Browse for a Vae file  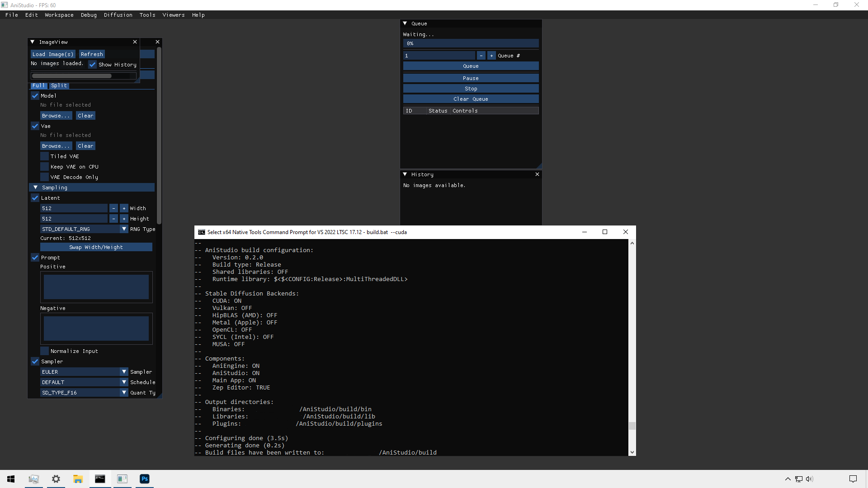(x=56, y=146)
